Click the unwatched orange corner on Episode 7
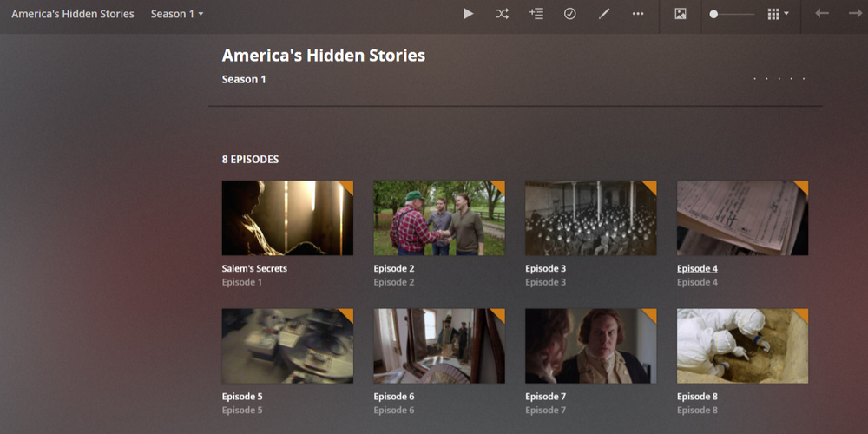The image size is (868, 434). (652, 314)
